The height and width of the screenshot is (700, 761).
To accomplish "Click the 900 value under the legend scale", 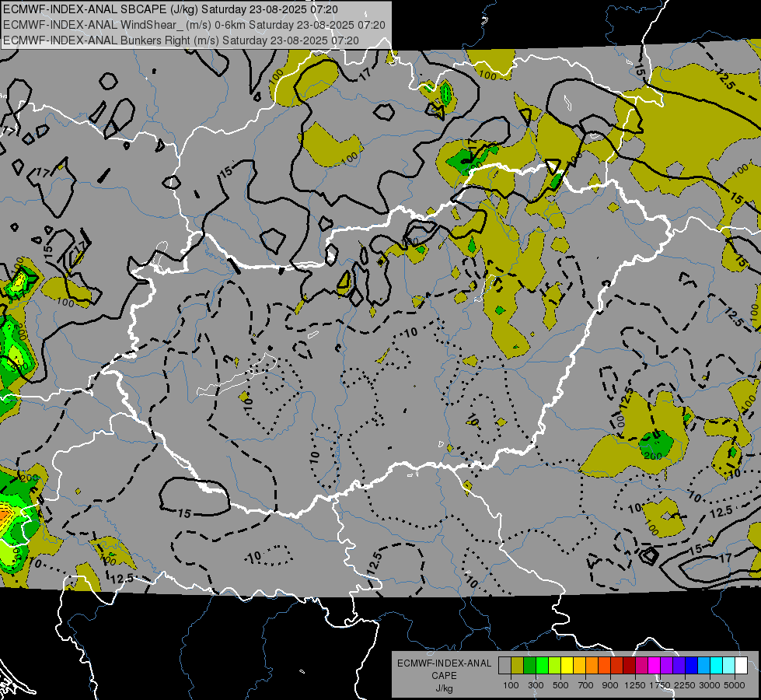I will pyautogui.click(x=610, y=685).
